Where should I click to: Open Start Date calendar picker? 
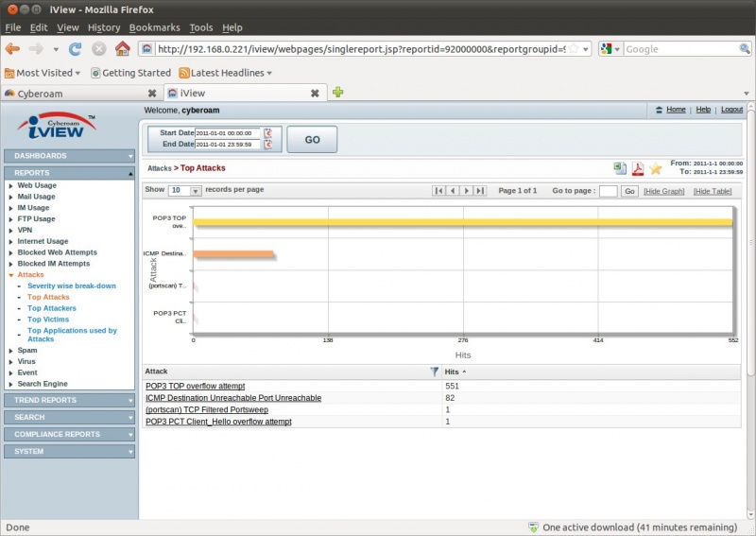coord(267,133)
